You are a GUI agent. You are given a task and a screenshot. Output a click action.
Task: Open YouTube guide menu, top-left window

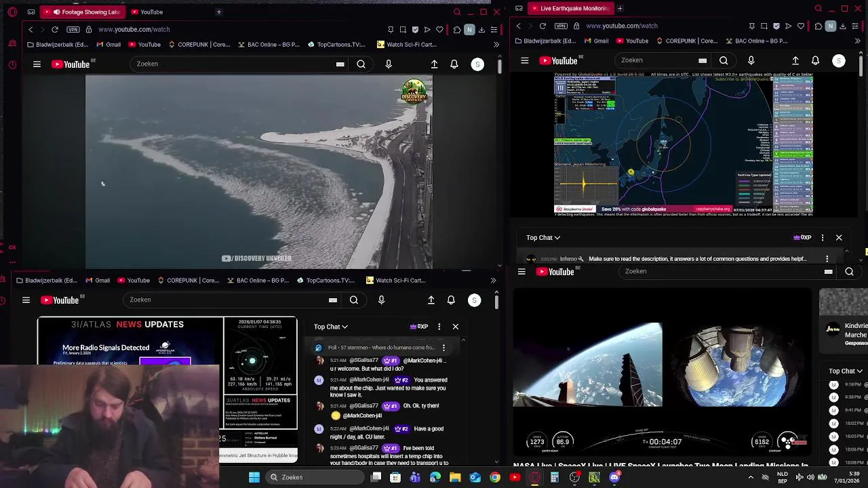pos(37,64)
